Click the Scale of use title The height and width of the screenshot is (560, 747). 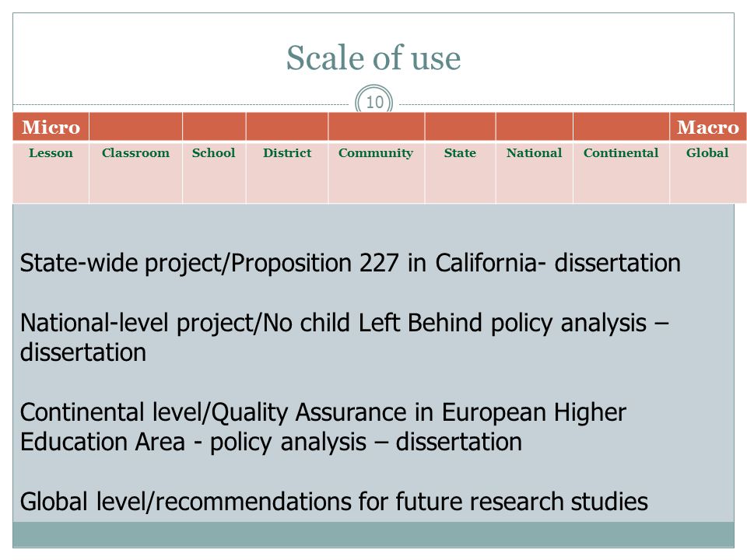tap(373, 58)
